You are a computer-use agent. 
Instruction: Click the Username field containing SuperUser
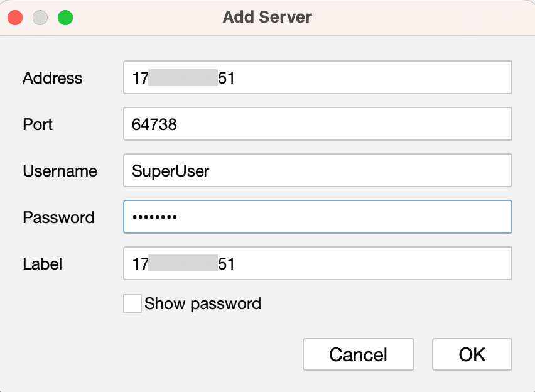click(x=317, y=170)
